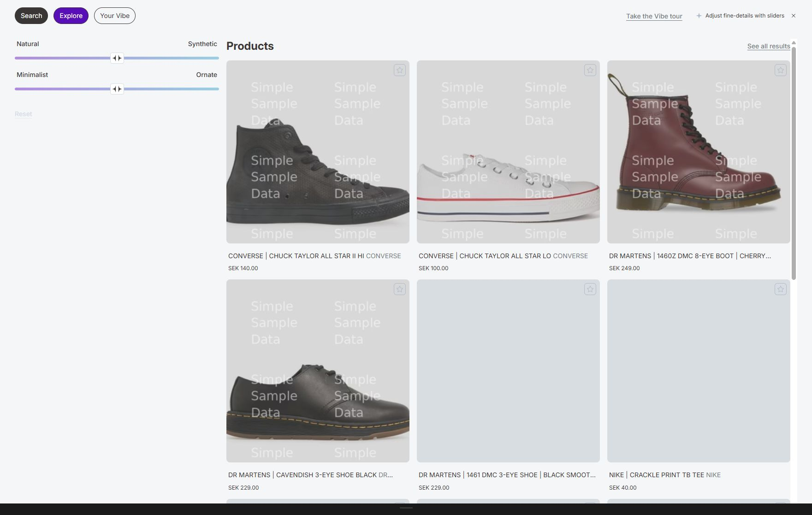Image resolution: width=812 pixels, height=515 pixels.
Task: Open the blank Nike tee image
Action: (699, 371)
